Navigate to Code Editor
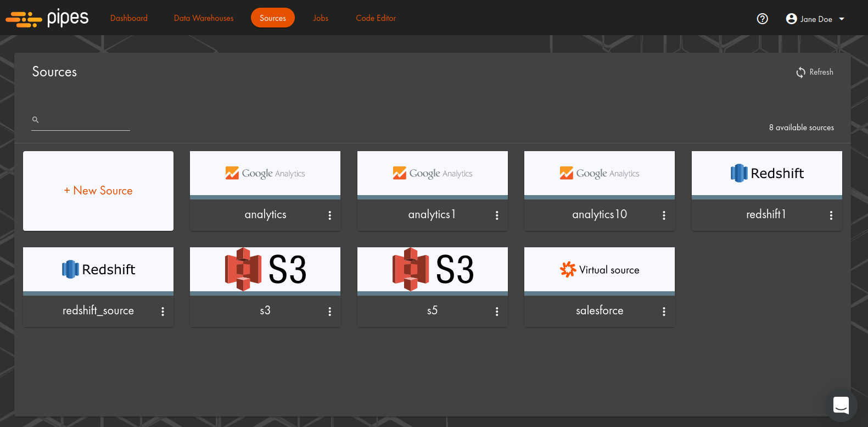Viewport: 868px width, 427px height. pyautogui.click(x=376, y=18)
